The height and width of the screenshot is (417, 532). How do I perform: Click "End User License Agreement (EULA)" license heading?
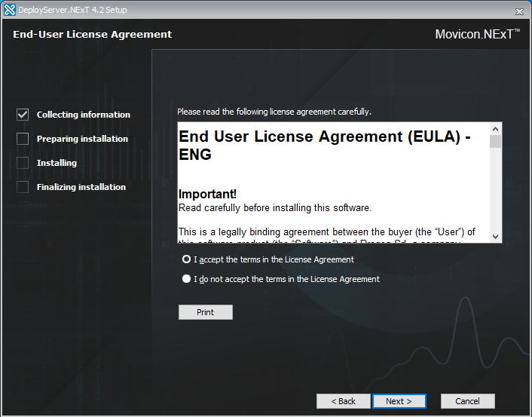click(x=324, y=146)
